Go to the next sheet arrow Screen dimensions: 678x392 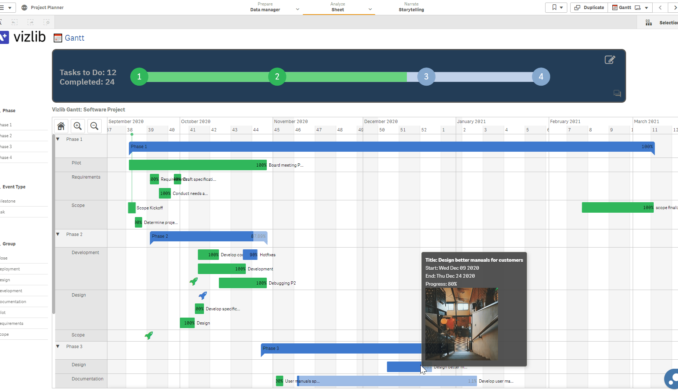(x=675, y=7)
